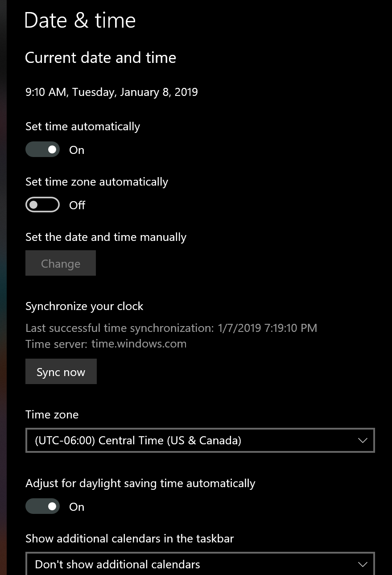Click the Current date and time heading
This screenshot has height=575, width=392.
coord(100,58)
